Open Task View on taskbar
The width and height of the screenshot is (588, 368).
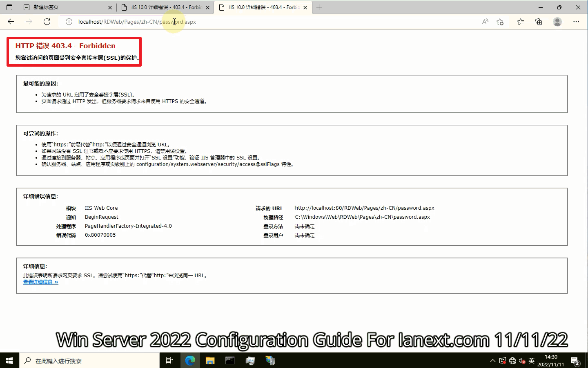pyautogui.click(x=169, y=361)
